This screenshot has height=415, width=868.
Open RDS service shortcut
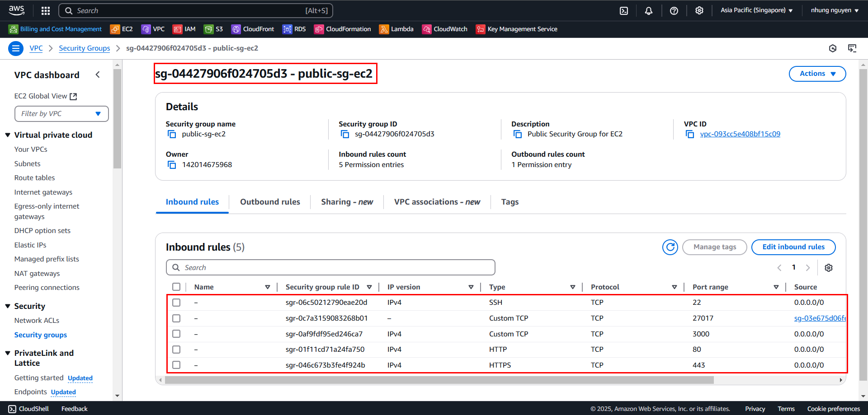point(294,29)
